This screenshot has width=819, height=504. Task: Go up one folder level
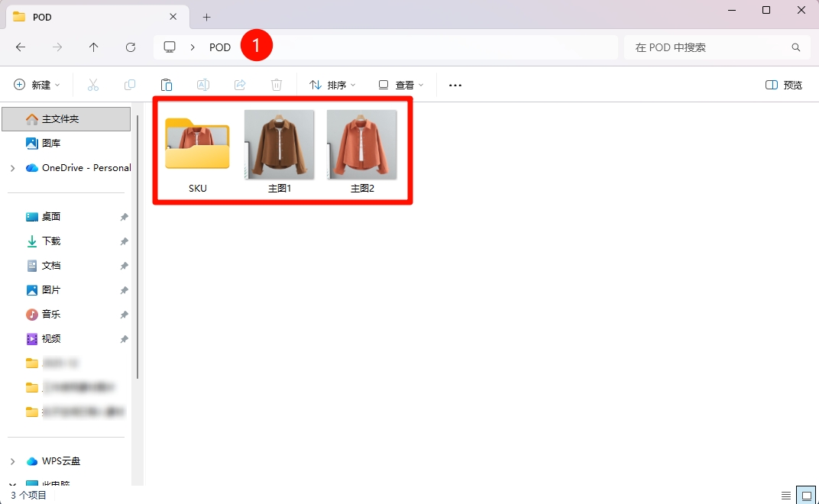click(x=94, y=47)
